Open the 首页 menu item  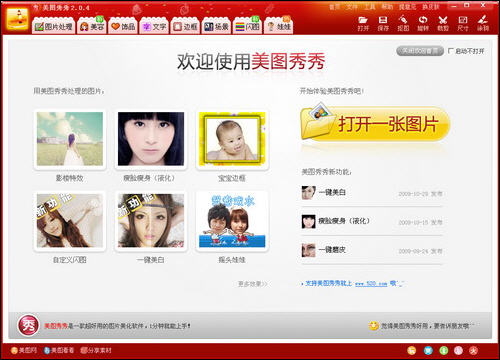(334, 7)
